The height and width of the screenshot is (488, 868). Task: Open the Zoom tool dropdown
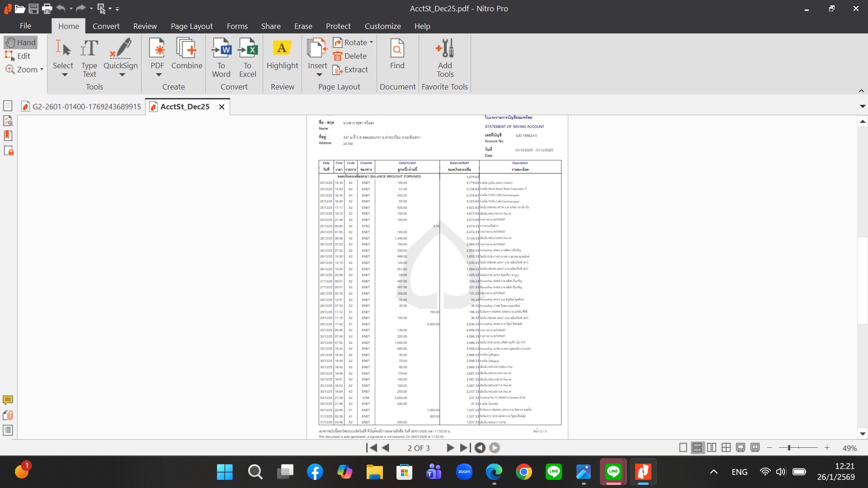click(x=42, y=70)
